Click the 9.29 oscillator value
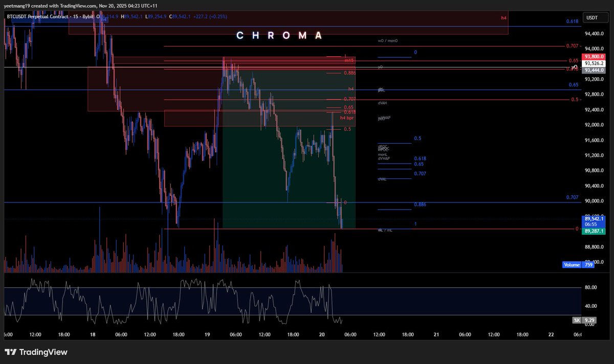The width and height of the screenshot is (614, 364). pyautogui.click(x=589, y=320)
